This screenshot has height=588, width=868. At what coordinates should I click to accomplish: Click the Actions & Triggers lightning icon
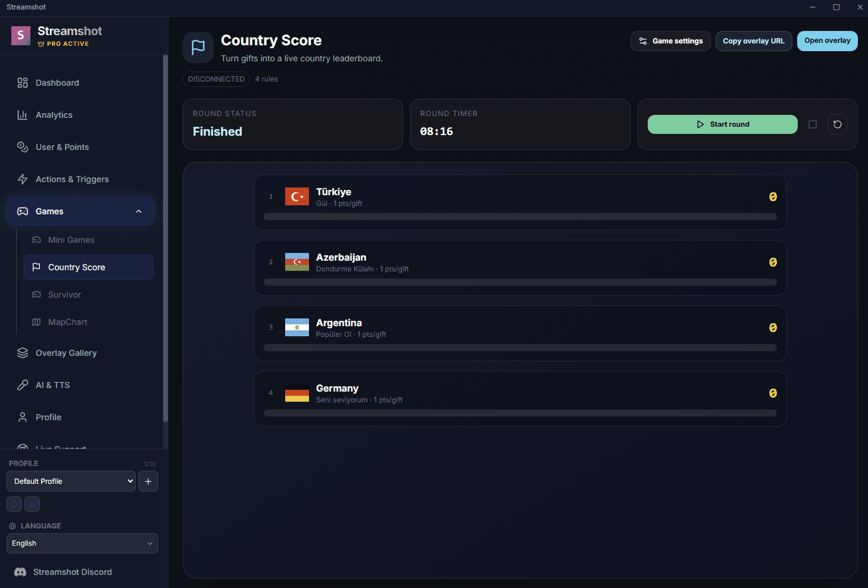(23, 179)
